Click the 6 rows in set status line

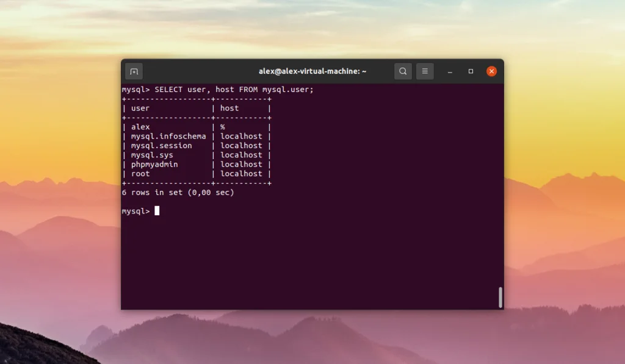pos(177,193)
